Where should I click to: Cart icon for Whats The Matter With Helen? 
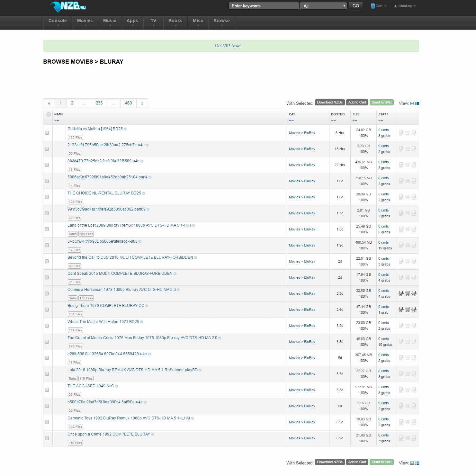click(408, 326)
